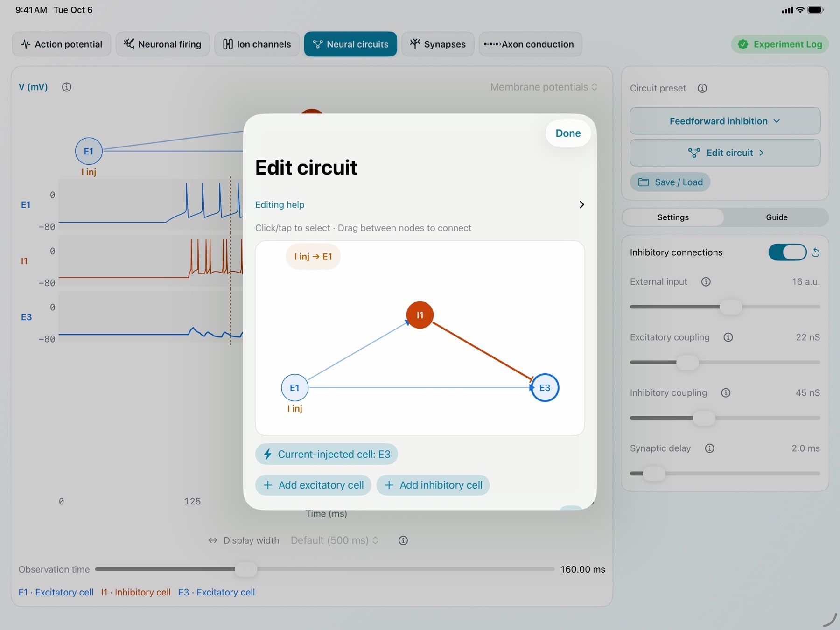Open the Synapses tab
The image size is (840, 630).
point(438,44)
